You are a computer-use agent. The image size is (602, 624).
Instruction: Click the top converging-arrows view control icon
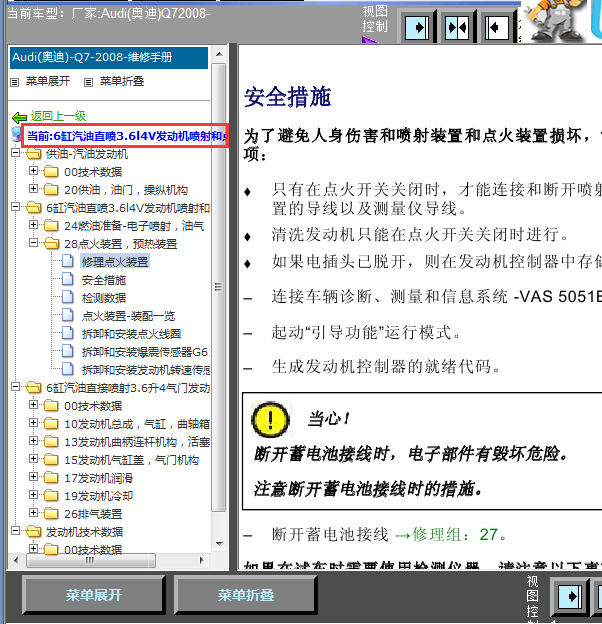click(x=457, y=27)
